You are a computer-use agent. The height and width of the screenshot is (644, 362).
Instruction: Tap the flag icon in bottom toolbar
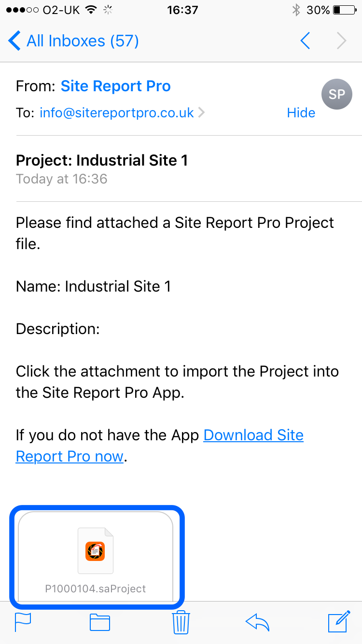point(23,622)
